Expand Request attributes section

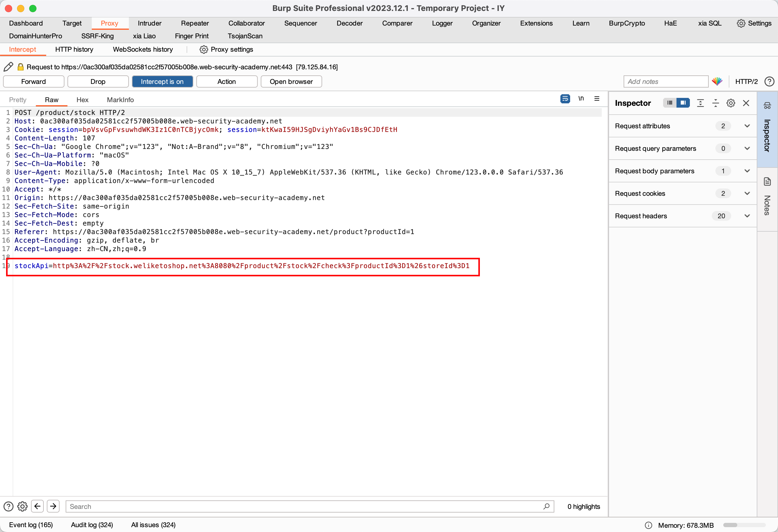coord(747,126)
